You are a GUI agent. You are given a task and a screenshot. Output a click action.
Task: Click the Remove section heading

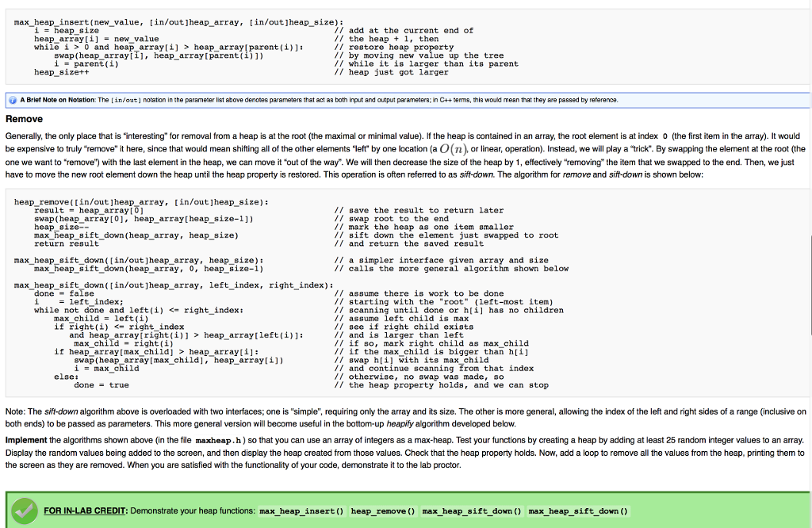point(25,118)
